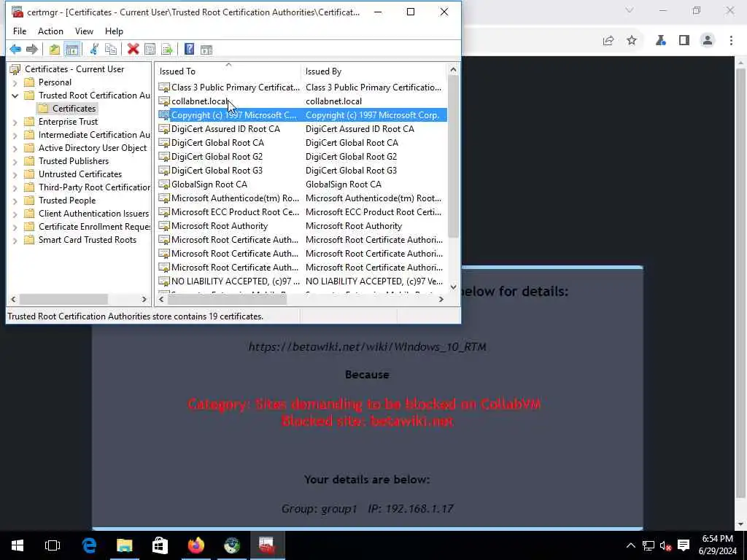Sort by the Issued By column
Viewport: 747px width, 560px height.
click(374, 71)
